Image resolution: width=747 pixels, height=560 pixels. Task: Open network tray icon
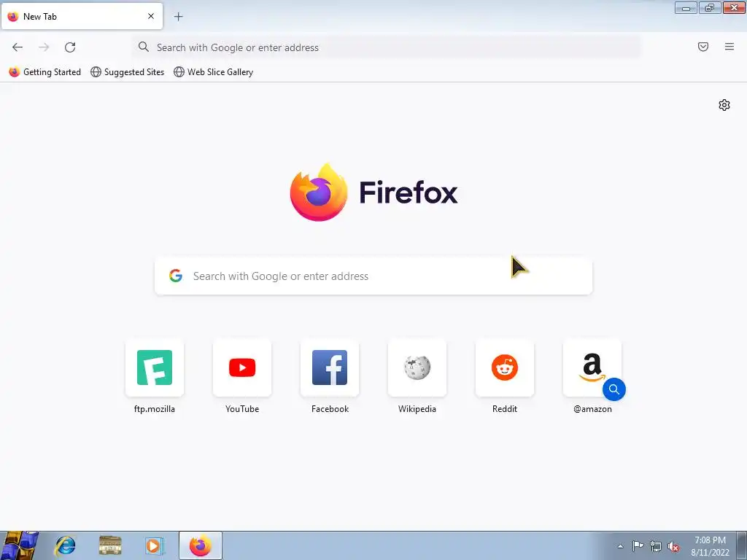coord(656,546)
